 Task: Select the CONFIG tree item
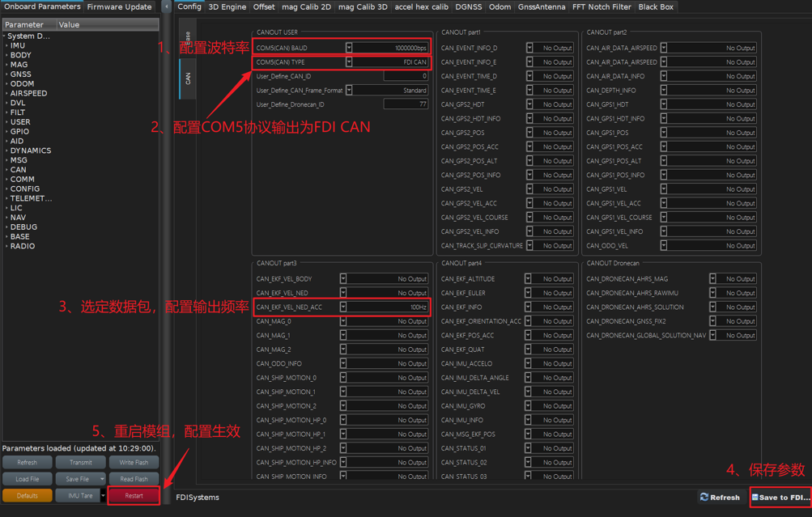pyautogui.click(x=25, y=189)
